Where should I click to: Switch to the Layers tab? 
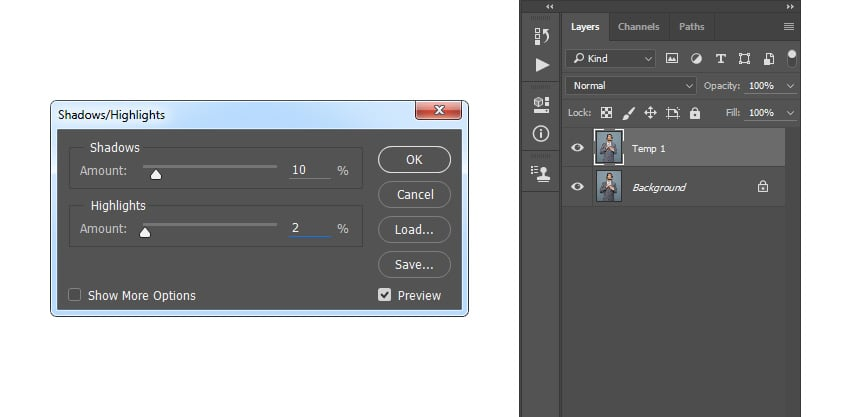(585, 27)
